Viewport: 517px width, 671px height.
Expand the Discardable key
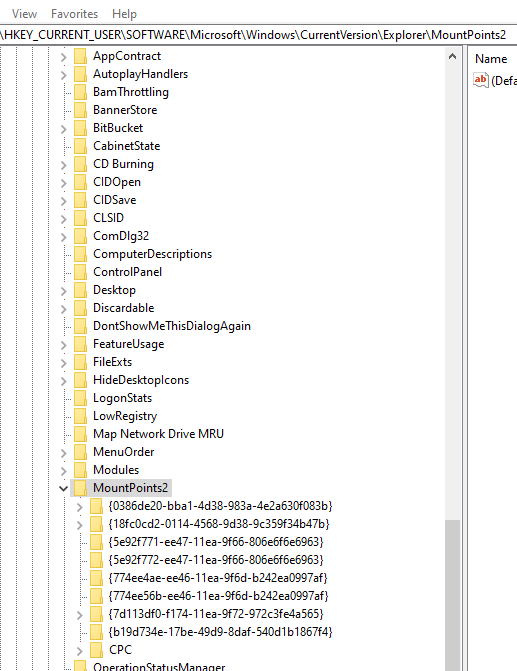pos(63,309)
